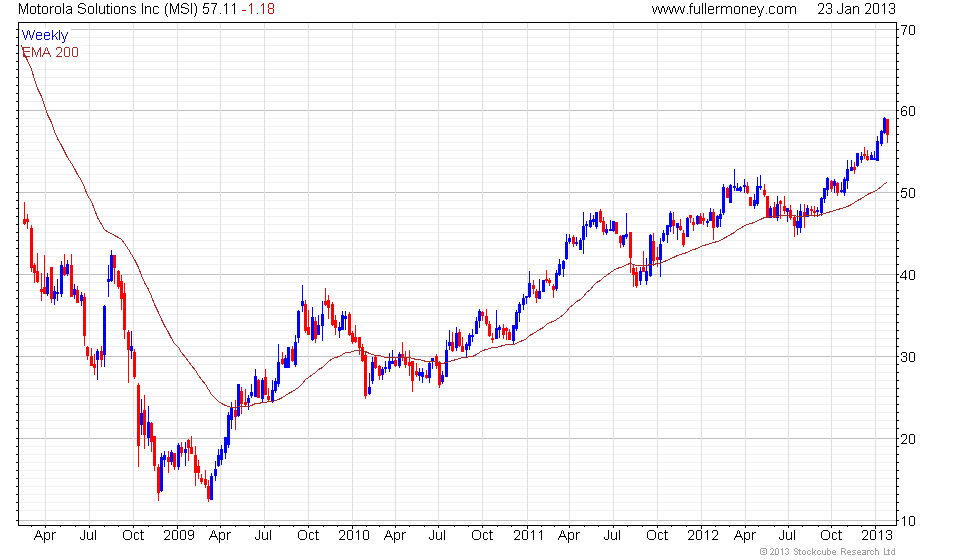This screenshot has width=980, height=560.
Task: Click the 'Apr' label right after 2010
Action: [x=395, y=536]
